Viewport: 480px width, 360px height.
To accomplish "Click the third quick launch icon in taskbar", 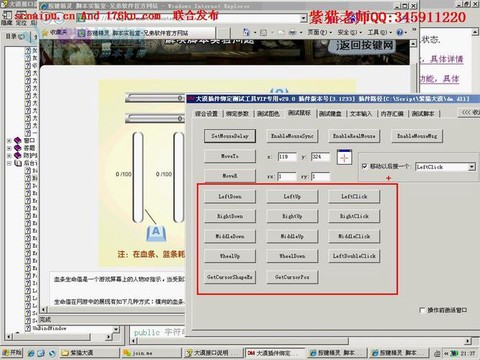I will pyautogui.click(x=52, y=353).
